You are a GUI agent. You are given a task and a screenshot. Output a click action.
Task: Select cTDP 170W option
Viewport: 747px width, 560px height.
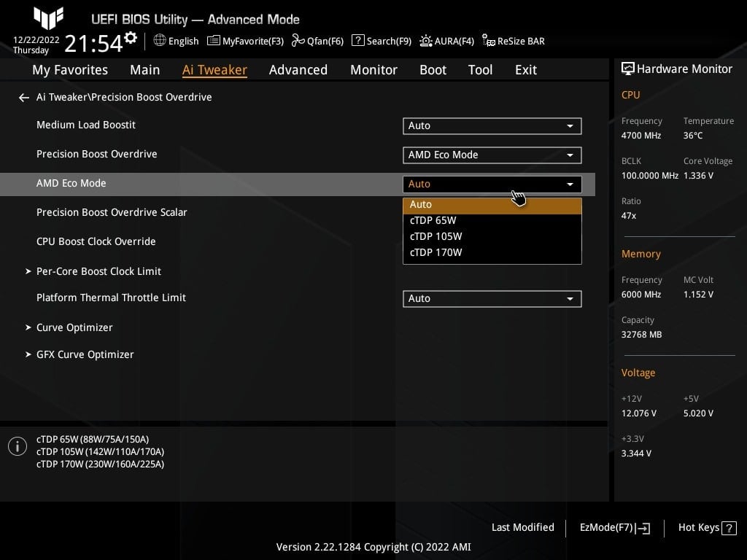coord(492,252)
